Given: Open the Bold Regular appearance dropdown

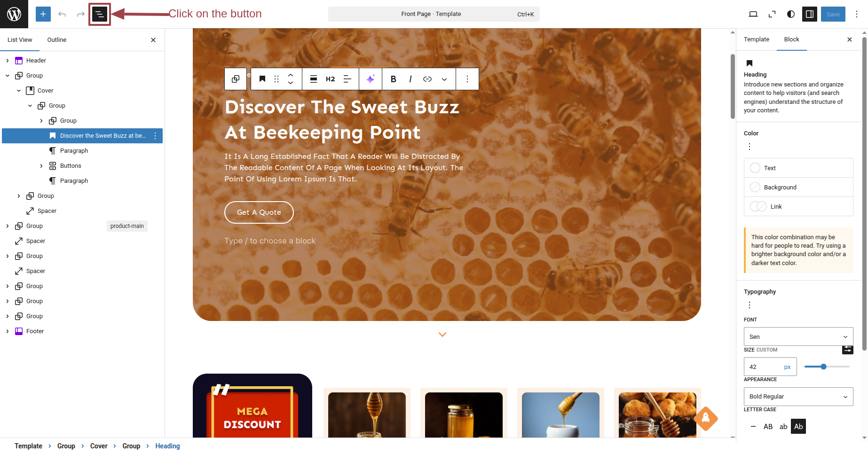Looking at the screenshot, I should click(798, 397).
